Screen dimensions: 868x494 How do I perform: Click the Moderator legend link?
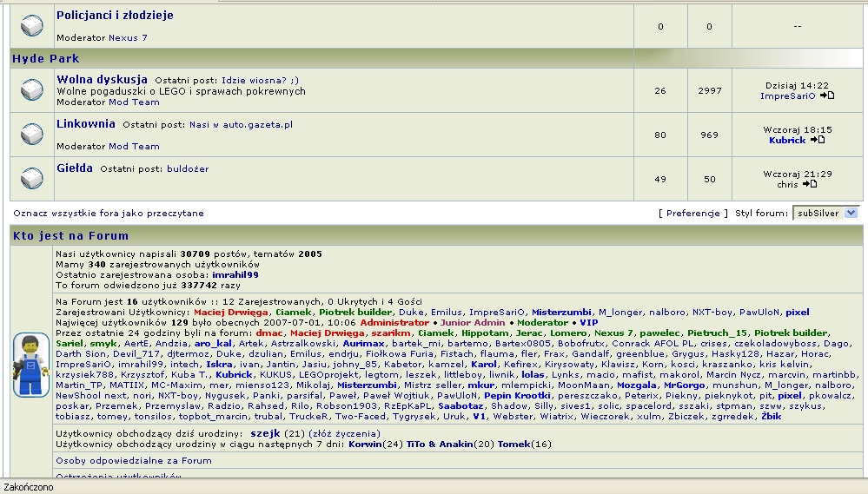(x=542, y=322)
